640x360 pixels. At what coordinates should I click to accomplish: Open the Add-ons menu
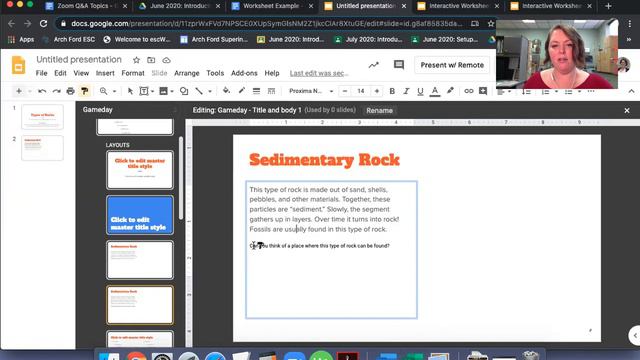click(244, 73)
